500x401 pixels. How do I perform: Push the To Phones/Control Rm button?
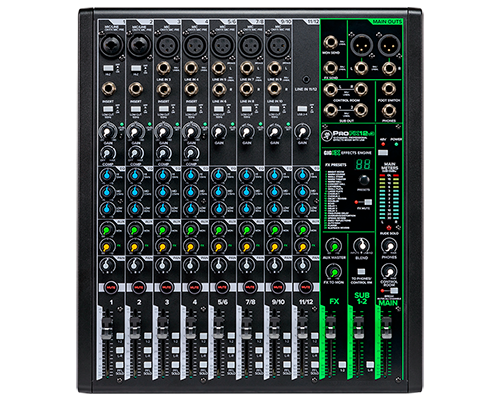(361, 272)
